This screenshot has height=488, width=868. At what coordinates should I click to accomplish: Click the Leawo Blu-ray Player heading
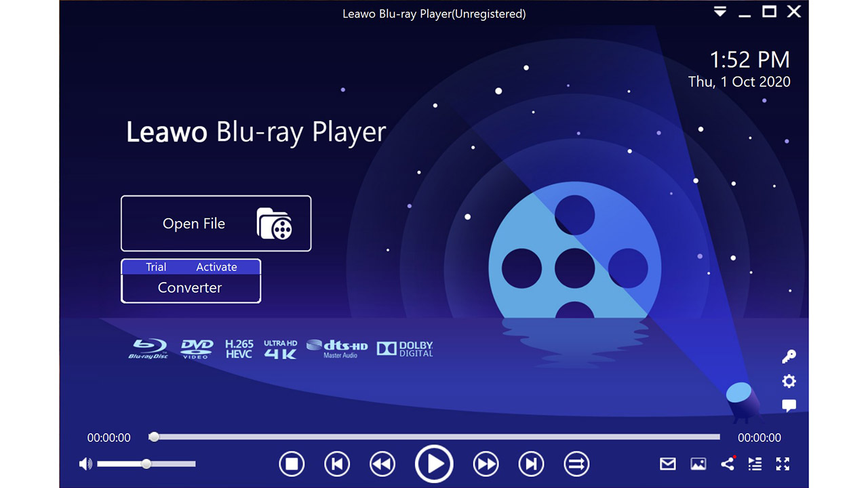pos(256,132)
